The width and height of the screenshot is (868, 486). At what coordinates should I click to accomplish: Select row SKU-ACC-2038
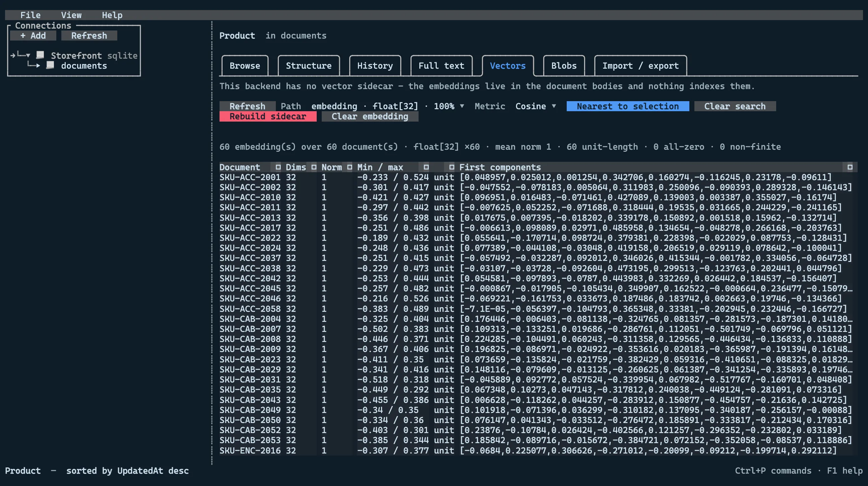tap(538, 268)
